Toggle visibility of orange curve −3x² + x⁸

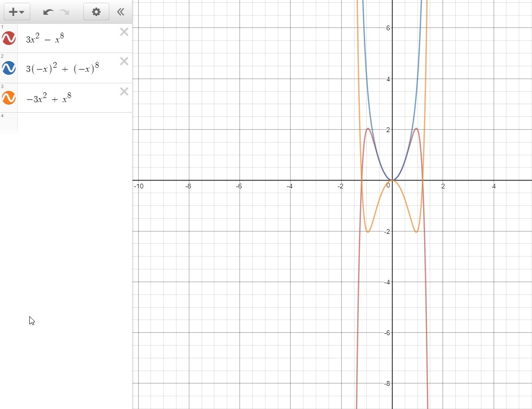[9, 98]
